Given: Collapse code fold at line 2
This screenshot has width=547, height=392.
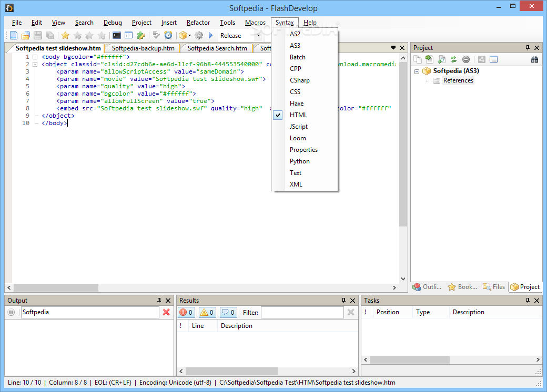Looking at the screenshot, I should click(35, 64).
